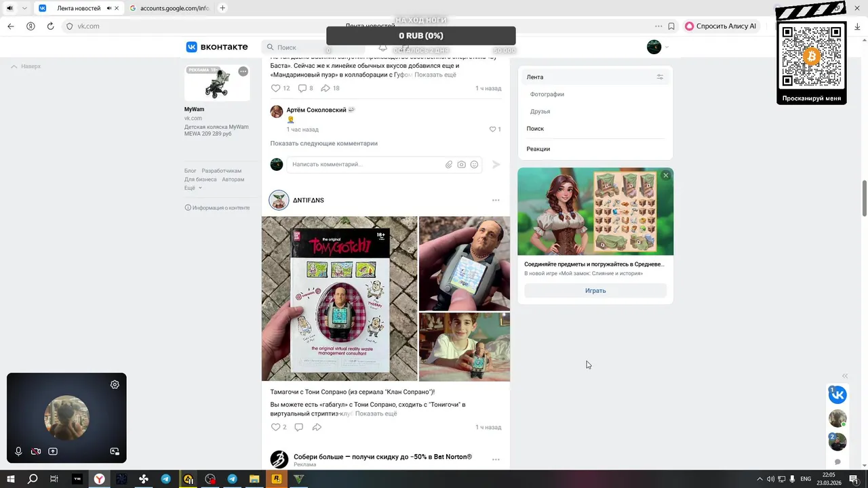Add a photo using the camera icon
Image resolution: width=868 pixels, height=488 pixels.
click(461, 165)
